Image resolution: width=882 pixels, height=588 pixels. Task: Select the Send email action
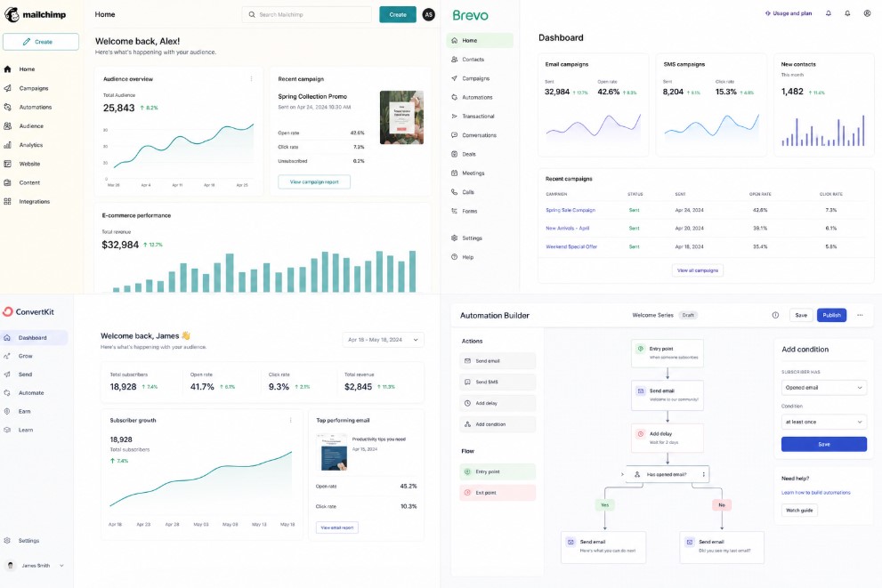[x=498, y=361]
